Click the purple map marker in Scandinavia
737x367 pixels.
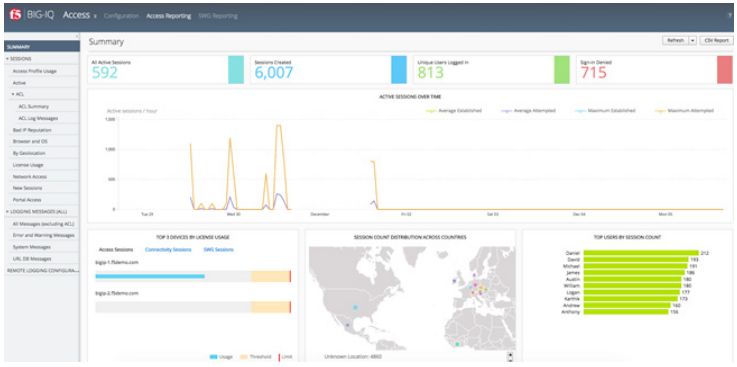[x=475, y=275]
